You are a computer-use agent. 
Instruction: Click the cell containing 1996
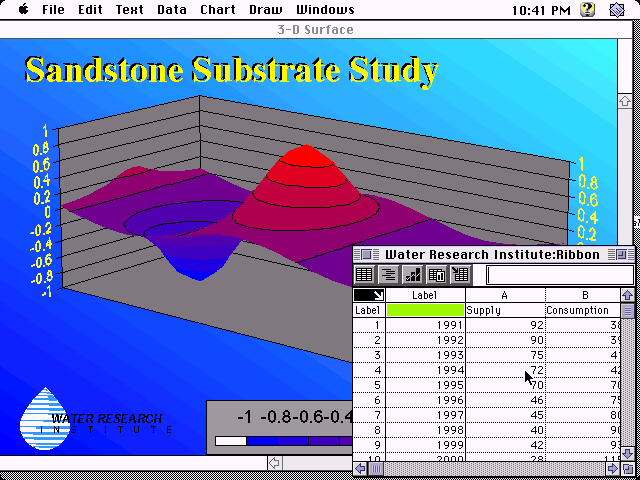tap(425, 400)
